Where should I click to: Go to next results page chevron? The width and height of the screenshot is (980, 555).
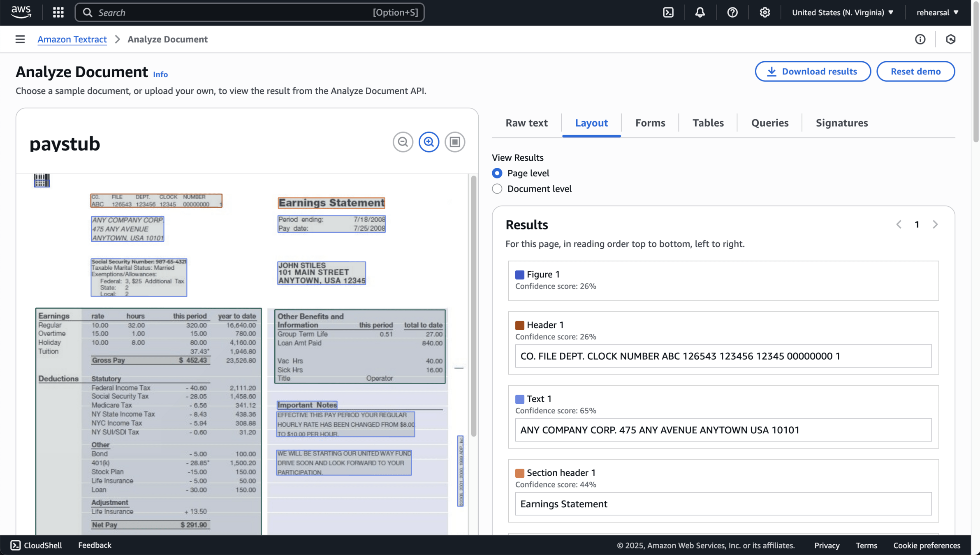click(935, 224)
